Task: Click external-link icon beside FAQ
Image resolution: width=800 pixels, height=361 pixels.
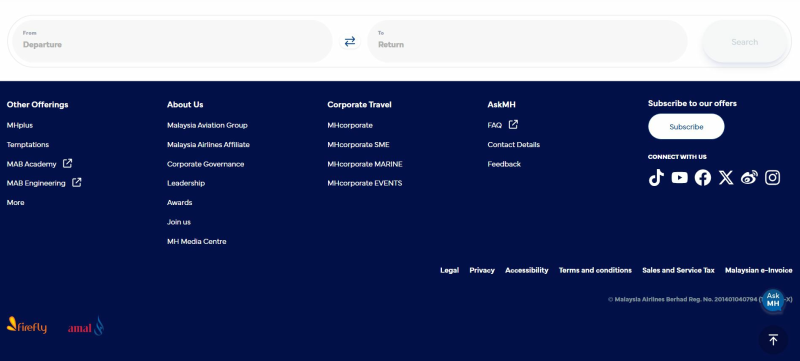Action: click(x=513, y=124)
